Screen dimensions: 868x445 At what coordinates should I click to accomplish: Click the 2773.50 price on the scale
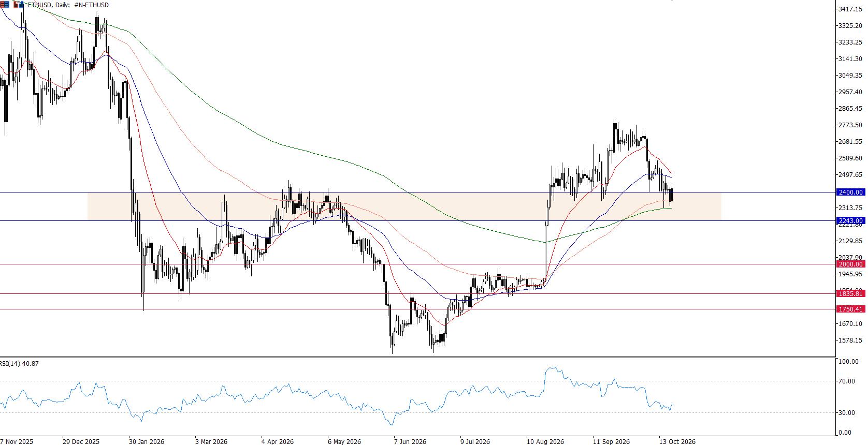(850, 125)
